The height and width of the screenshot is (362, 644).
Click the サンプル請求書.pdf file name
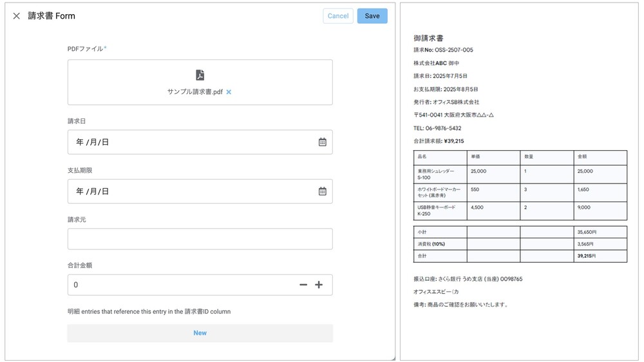coord(194,92)
